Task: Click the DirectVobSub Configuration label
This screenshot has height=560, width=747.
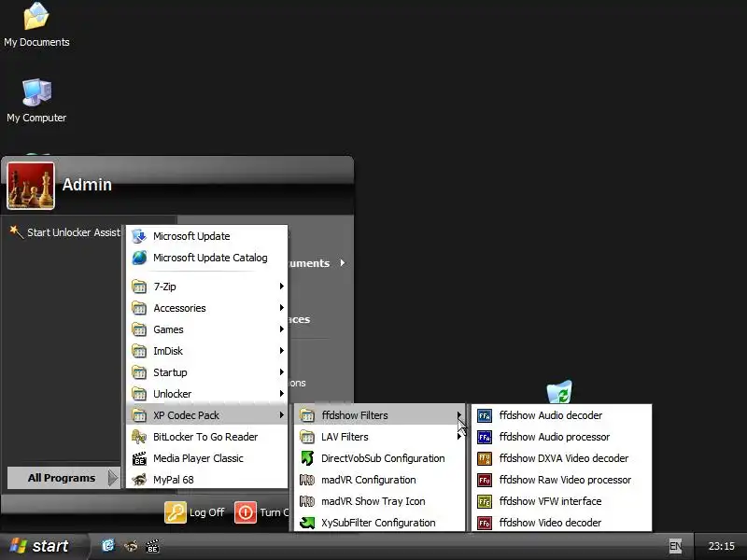Action: coord(383,458)
